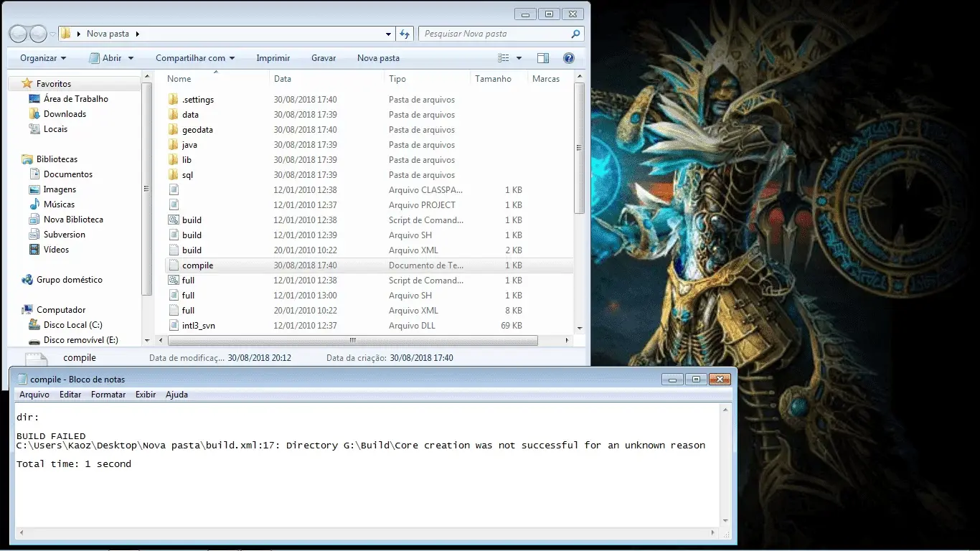Open the recent pages dropdown beside nav arrows
The width and height of the screenshot is (980, 551).
(x=53, y=34)
